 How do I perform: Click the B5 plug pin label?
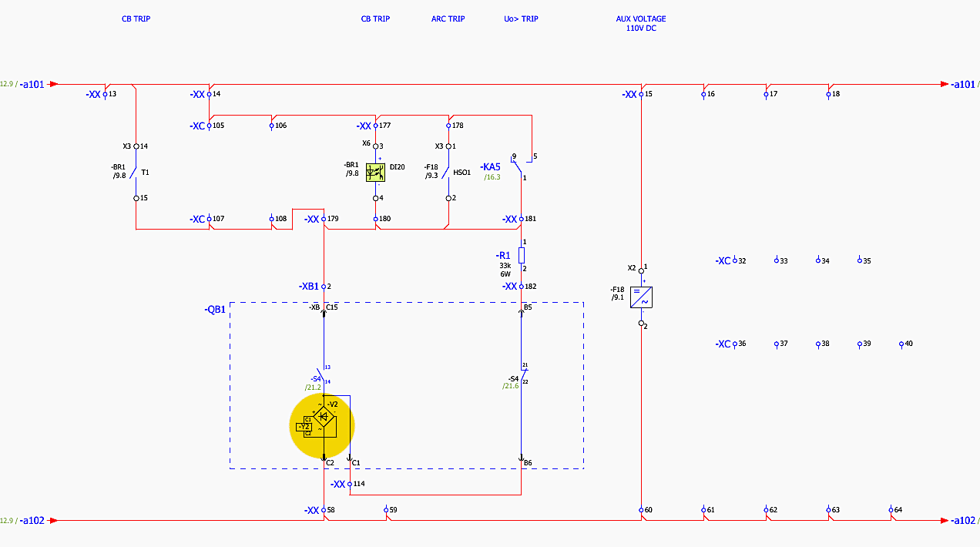(528, 307)
